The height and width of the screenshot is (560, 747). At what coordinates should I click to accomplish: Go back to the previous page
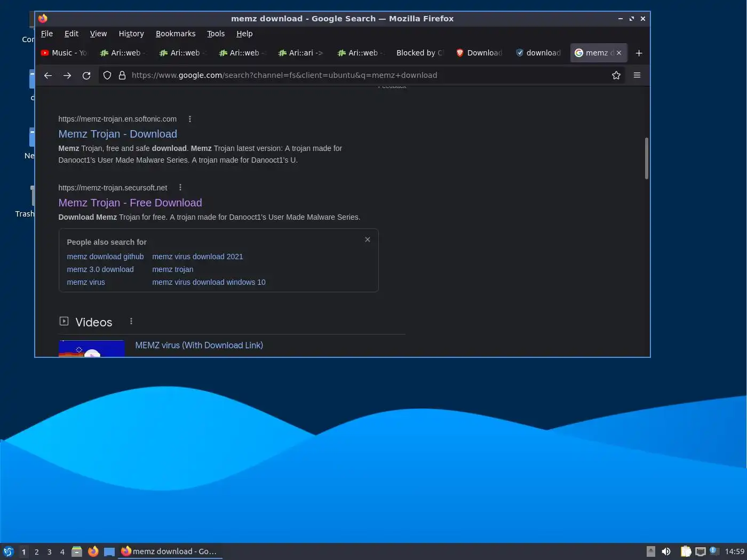[x=48, y=75]
